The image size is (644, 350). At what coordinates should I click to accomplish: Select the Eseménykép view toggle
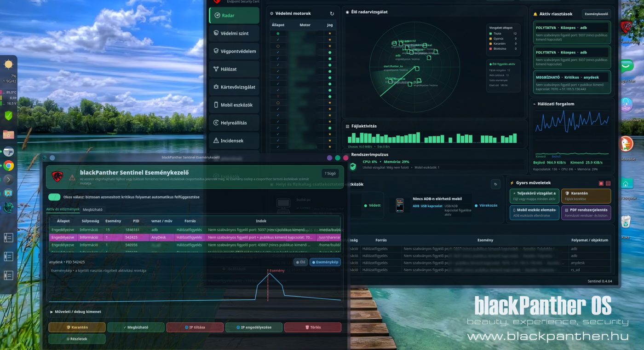pos(325,262)
